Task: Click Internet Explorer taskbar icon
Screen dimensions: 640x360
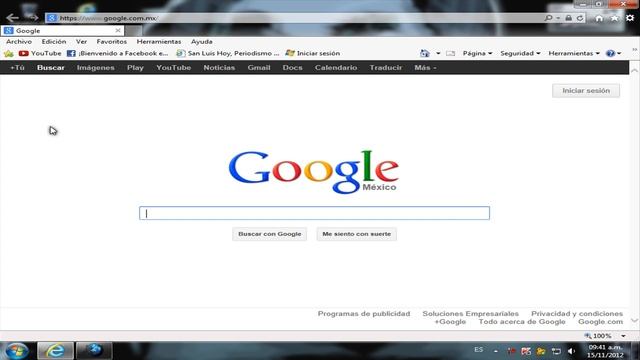Action: click(x=55, y=351)
